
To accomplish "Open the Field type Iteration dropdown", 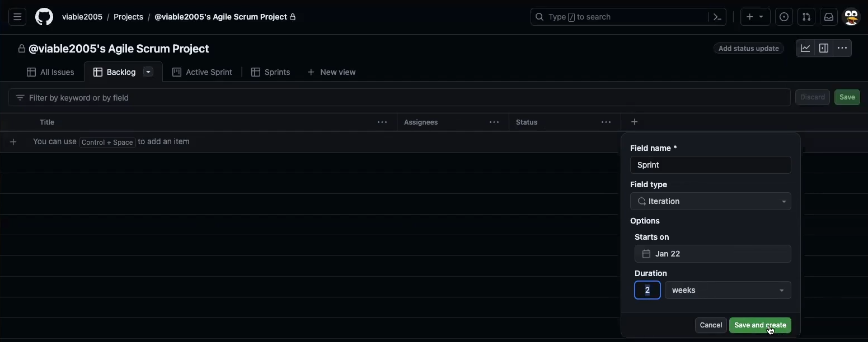I will [710, 201].
